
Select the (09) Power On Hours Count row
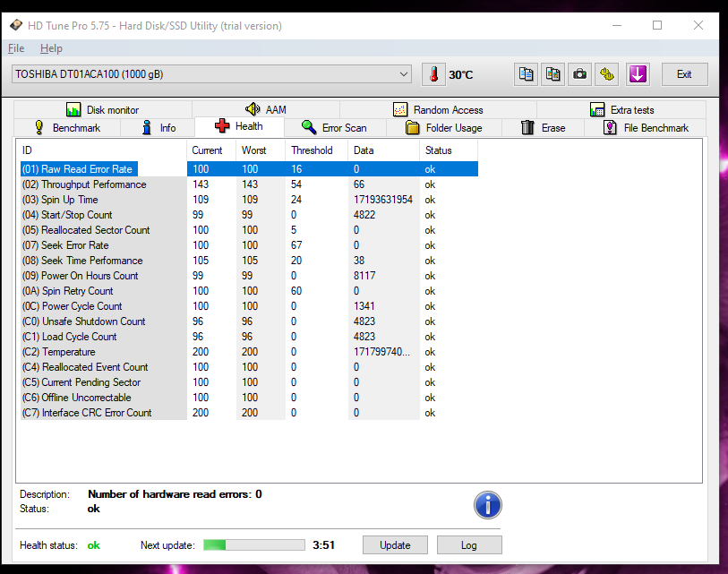coord(249,276)
